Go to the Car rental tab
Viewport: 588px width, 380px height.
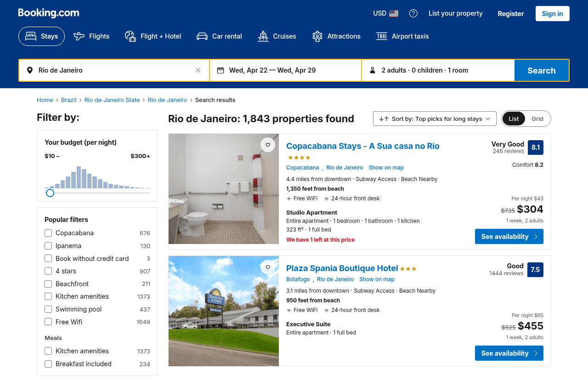[219, 36]
